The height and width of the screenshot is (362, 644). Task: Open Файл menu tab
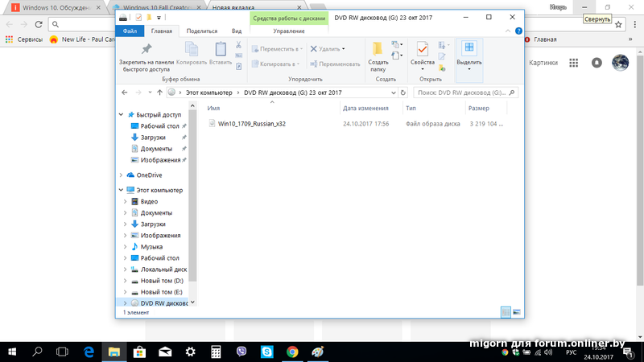pyautogui.click(x=130, y=31)
